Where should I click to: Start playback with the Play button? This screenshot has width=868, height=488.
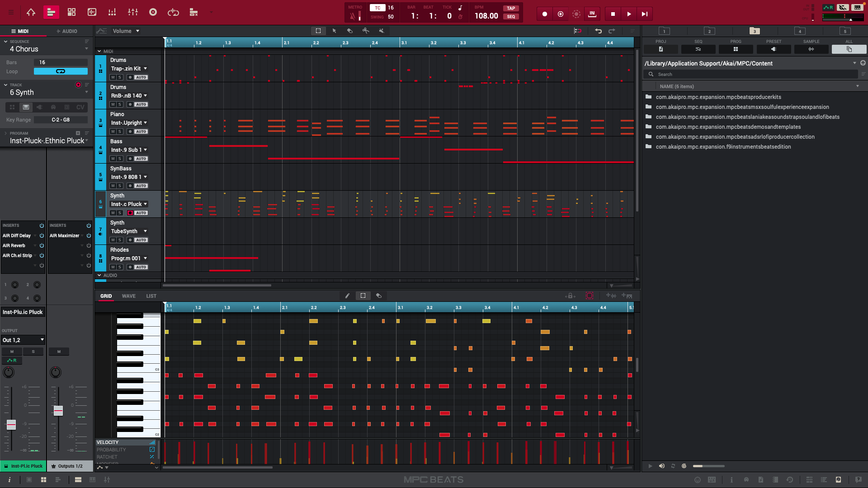pyautogui.click(x=629, y=14)
